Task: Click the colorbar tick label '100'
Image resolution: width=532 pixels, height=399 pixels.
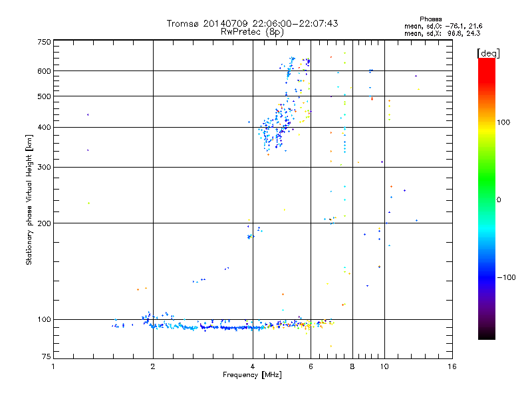Action: 503,122
